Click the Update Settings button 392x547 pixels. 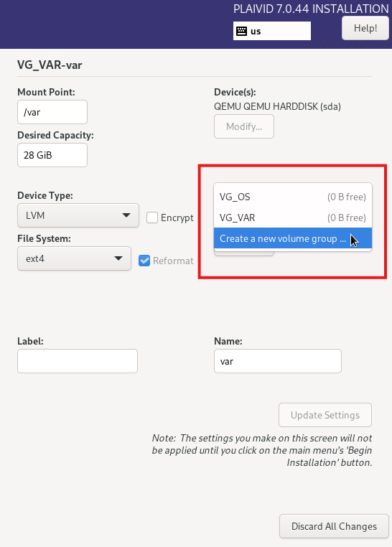click(x=325, y=415)
